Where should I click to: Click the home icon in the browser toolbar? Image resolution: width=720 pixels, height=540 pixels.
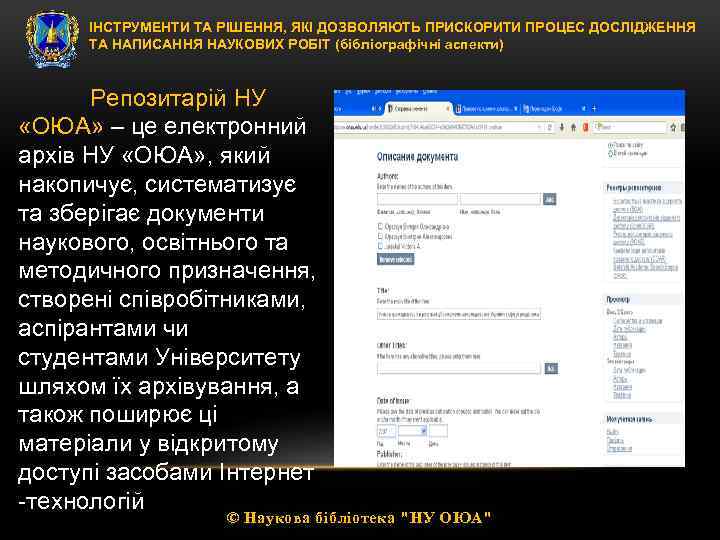tap(574, 127)
